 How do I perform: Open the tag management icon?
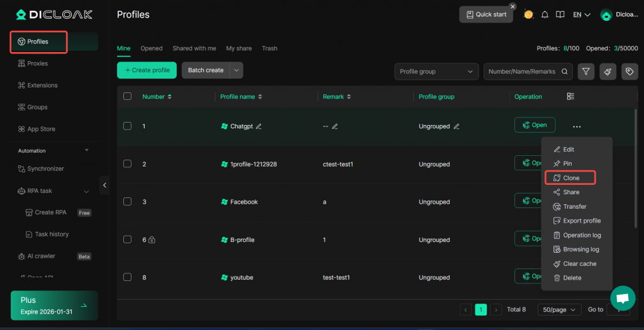(629, 71)
